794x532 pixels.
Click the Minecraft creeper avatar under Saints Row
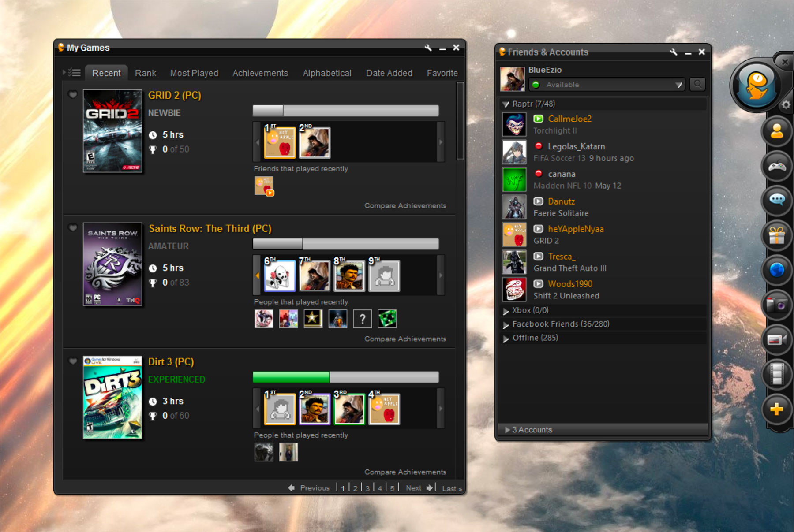387,319
